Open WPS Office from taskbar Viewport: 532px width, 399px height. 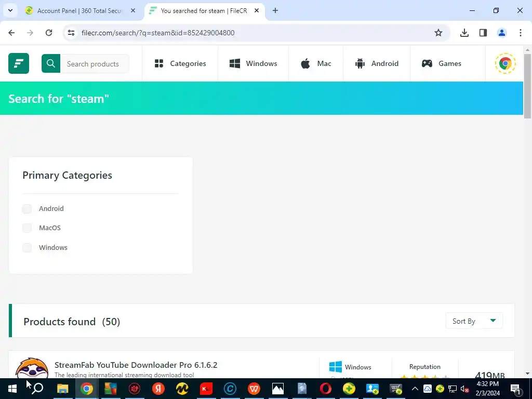point(254,389)
